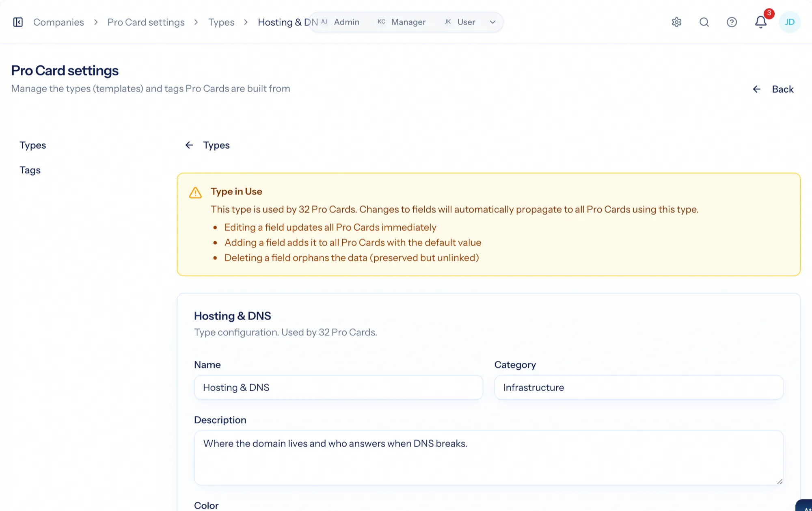Click the 'This type is used by 32 Pro Cards' sentence
Screen dimensions: 812x511
click(x=454, y=209)
